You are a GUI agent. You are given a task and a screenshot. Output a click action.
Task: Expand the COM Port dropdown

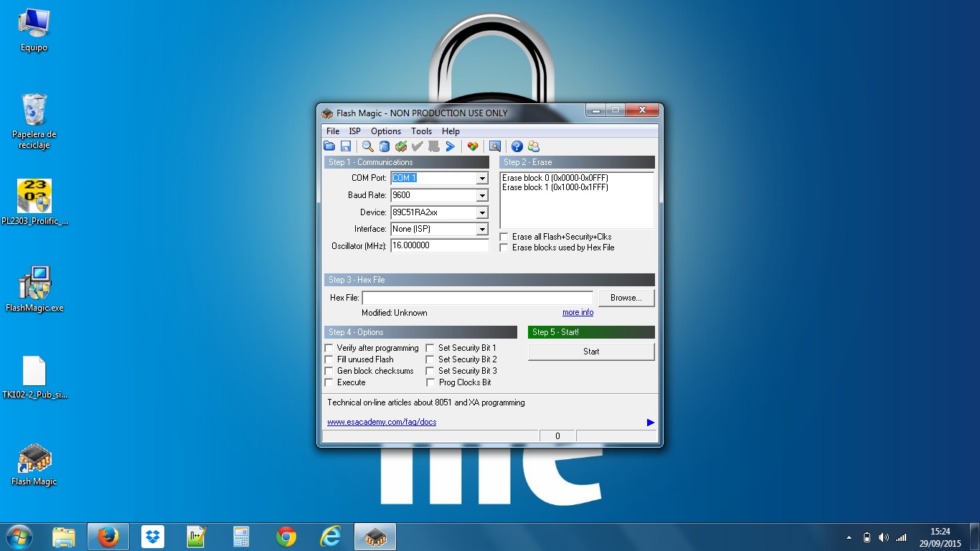tap(482, 178)
